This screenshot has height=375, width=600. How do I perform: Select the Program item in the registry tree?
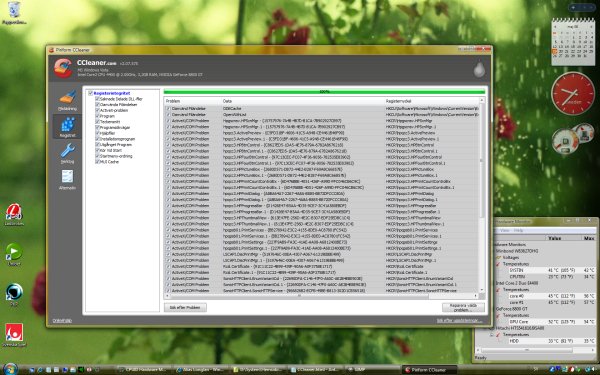click(107, 116)
